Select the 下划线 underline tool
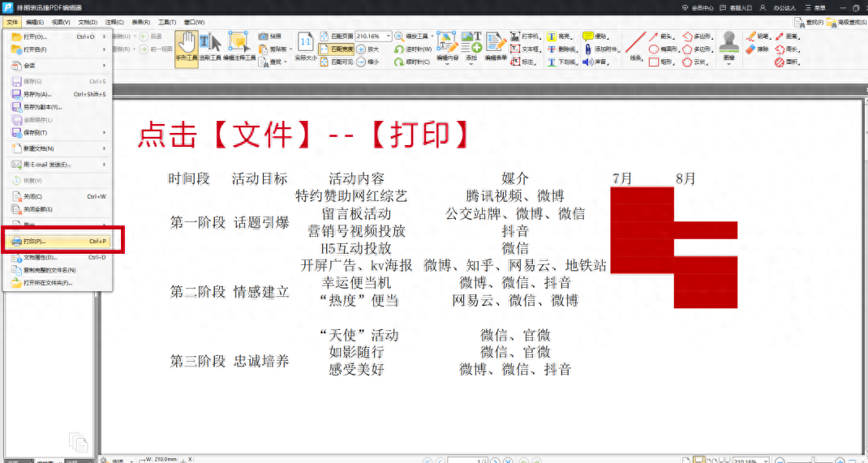Viewport: 868px width, 463px height. point(562,62)
